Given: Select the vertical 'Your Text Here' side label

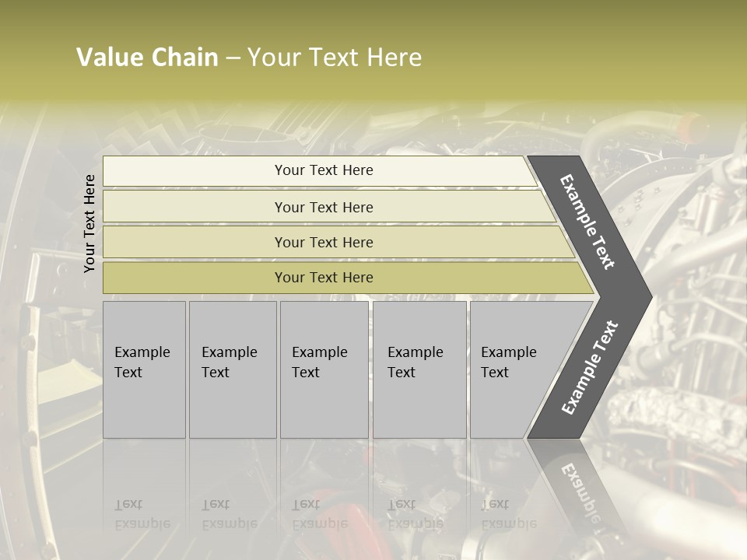Looking at the screenshot, I should (89, 223).
